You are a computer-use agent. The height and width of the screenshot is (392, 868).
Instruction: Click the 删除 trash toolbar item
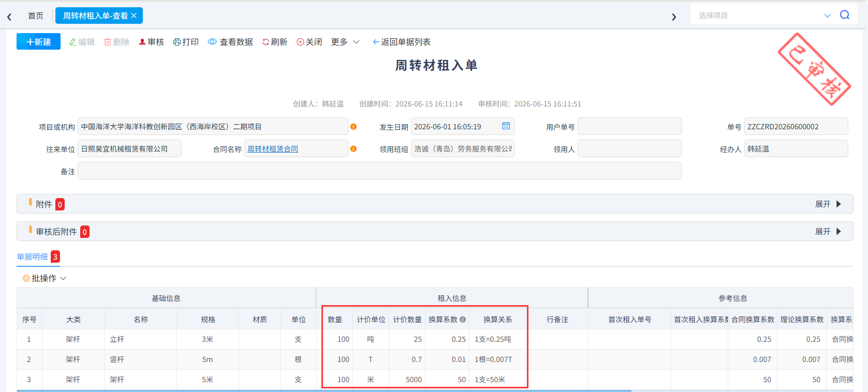(116, 42)
